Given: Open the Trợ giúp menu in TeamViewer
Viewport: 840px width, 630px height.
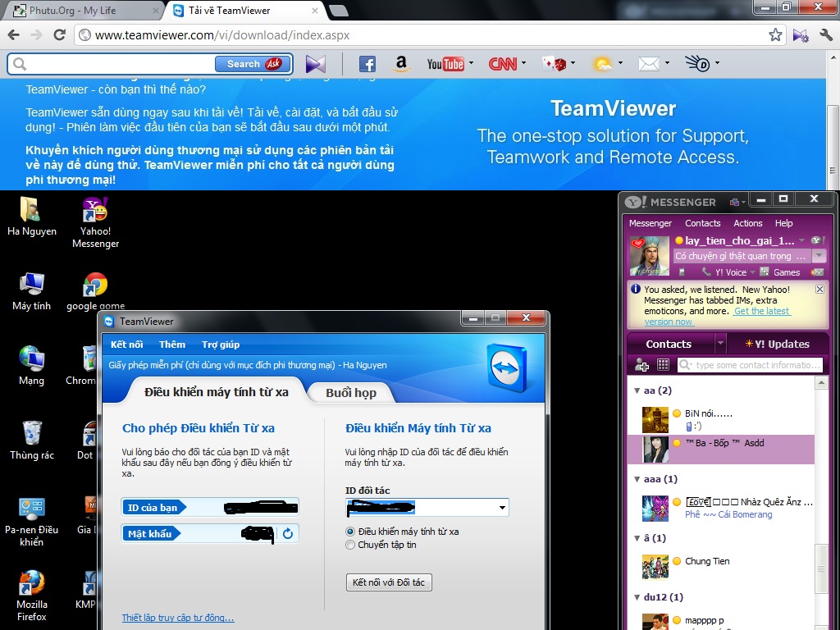Looking at the screenshot, I should click(221, 345).
